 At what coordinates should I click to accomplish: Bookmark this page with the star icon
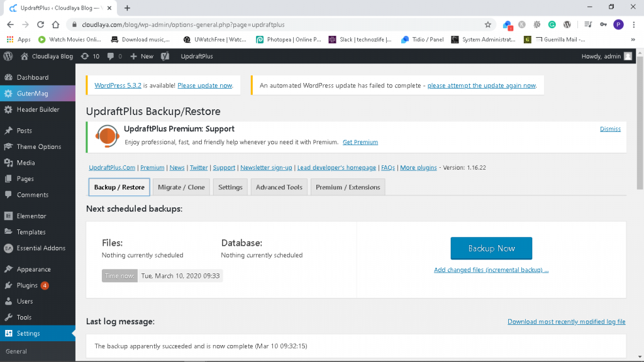point(488,25)
